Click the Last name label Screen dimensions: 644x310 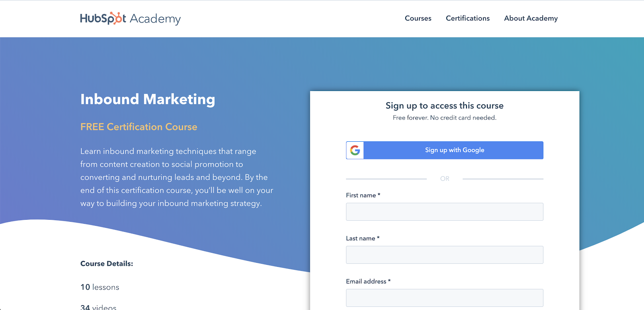pos(363,238)
